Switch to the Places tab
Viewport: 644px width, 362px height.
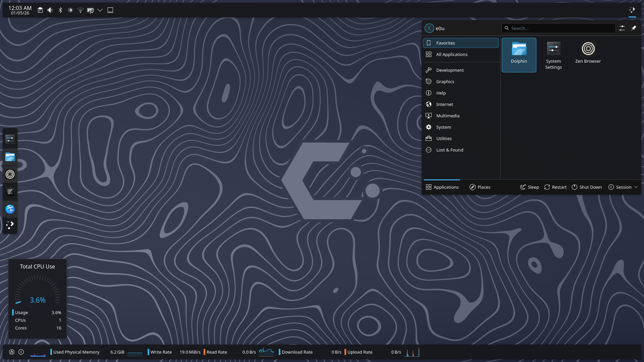coord(480,187)
